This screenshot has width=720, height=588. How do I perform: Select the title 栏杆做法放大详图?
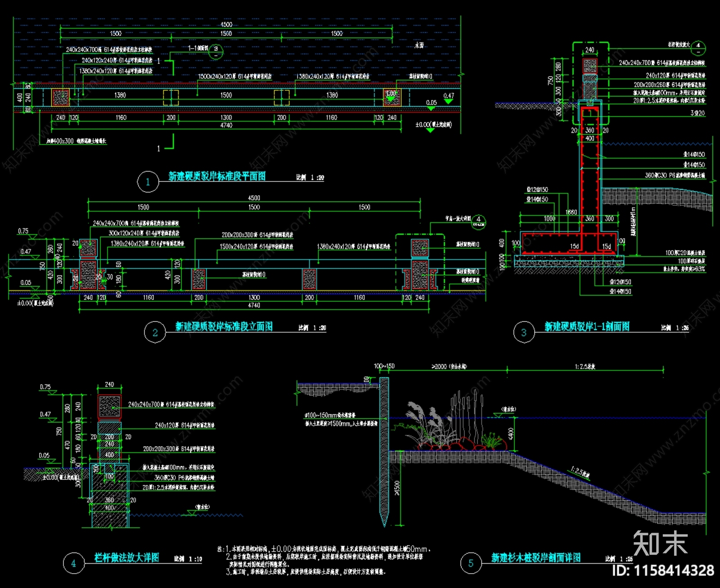pyautogui.click(x=127, y=557)
